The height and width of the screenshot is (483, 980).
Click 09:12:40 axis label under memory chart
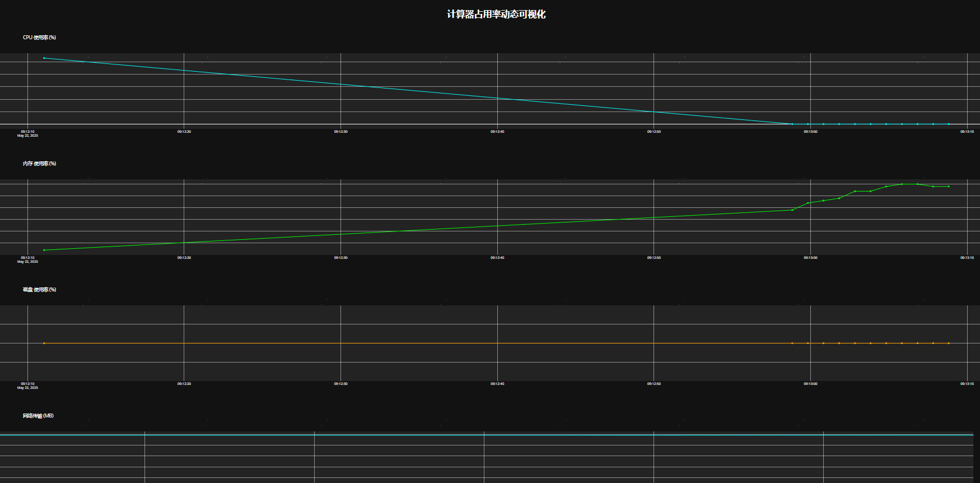click(497, 258)
